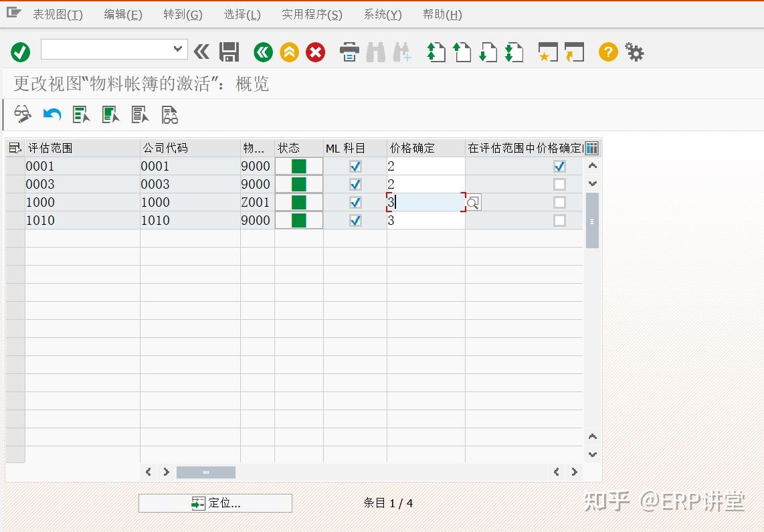This screenshot has width=764, height=532.
Task: Click the scroll-down chevron of the table
Action: point(592,183)
